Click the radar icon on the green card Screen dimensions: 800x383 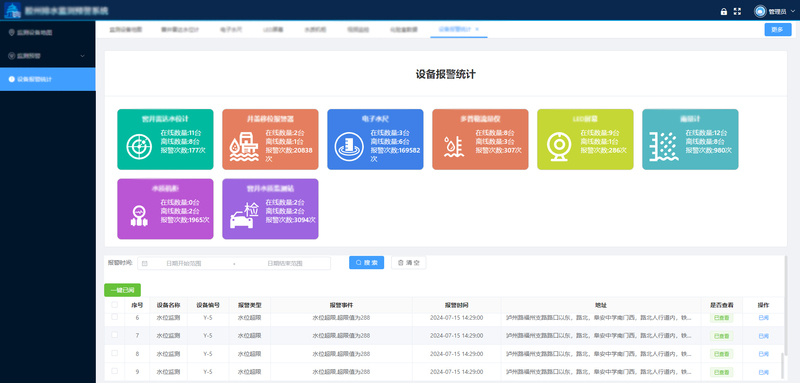point(139,146)
